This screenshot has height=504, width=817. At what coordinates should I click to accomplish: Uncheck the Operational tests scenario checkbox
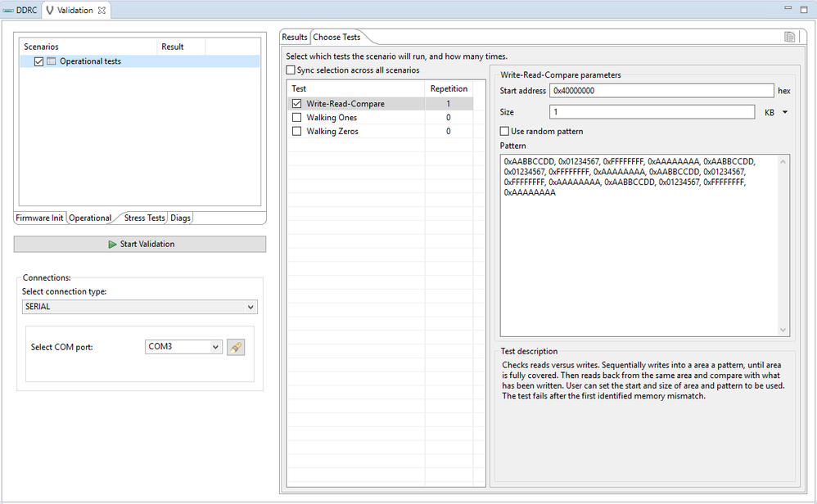[x=38, y=61]
